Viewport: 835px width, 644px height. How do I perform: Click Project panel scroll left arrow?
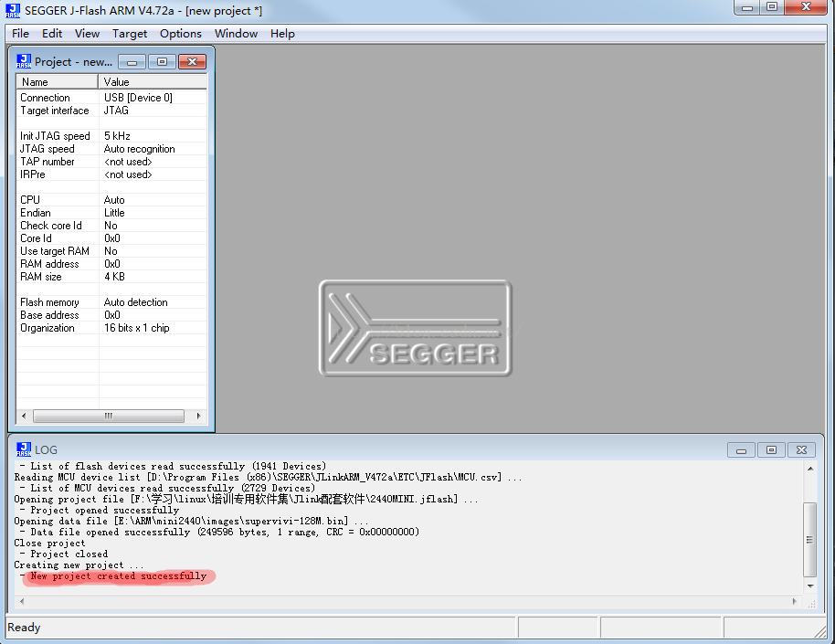click(x=24, y=416)
